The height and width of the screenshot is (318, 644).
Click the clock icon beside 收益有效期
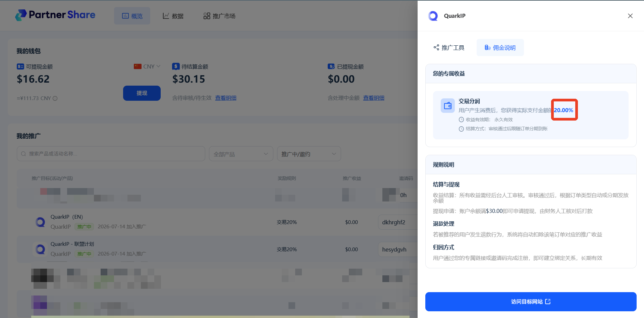pos(461,120)
